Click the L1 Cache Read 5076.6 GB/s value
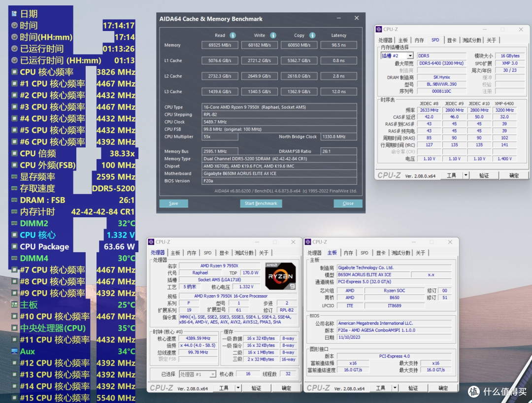This screenshot has width=532, height=403. [220, 61]
